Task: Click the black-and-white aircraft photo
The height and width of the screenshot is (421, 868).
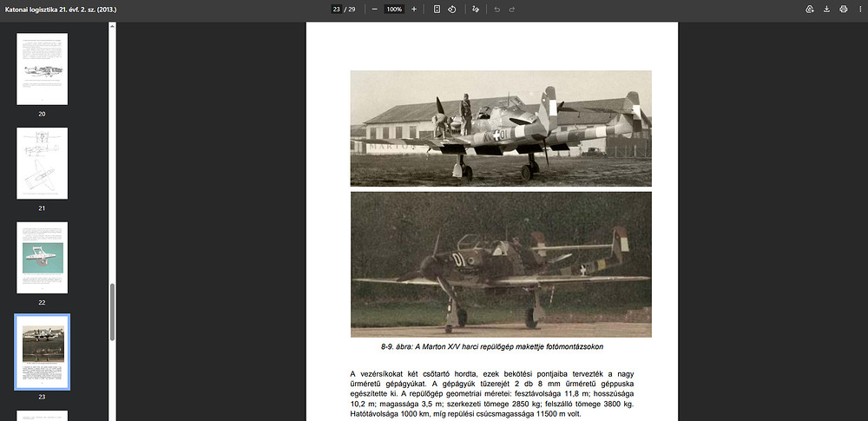Action: 501,128
